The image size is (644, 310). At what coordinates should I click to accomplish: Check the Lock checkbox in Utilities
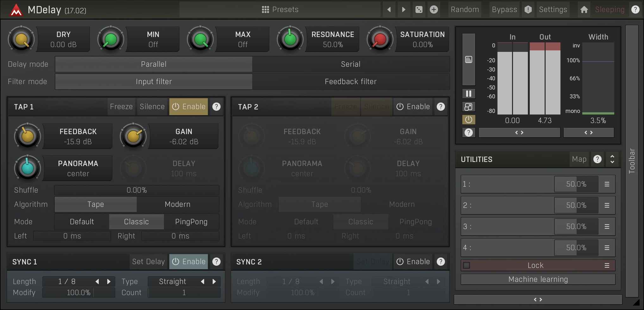(466, 265)
